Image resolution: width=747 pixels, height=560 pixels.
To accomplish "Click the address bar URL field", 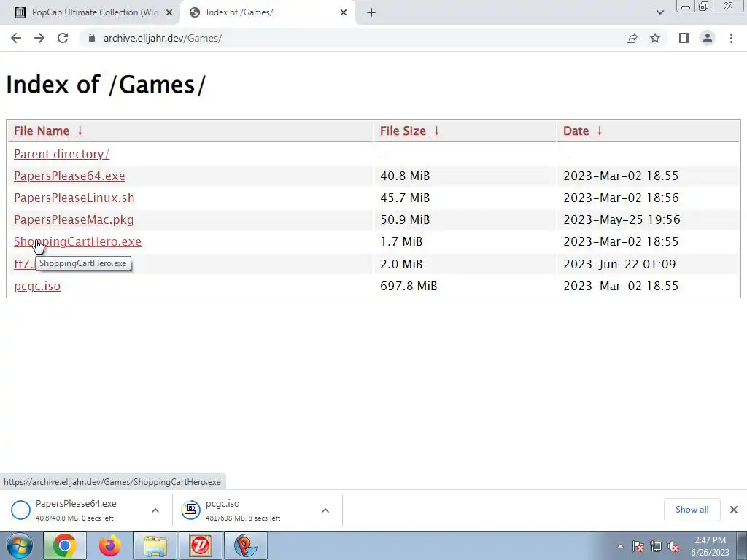I will pos(352,38).
